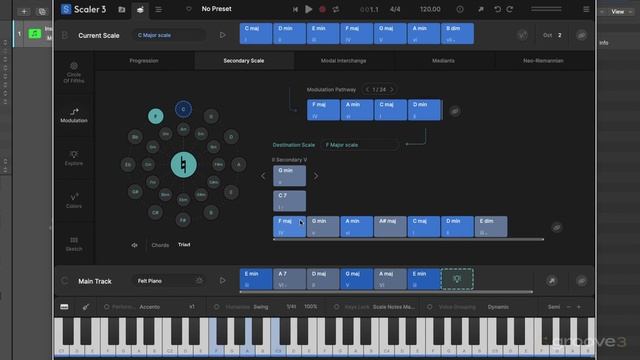Click link icon beside Modulation Pathway chords
640x360 pixels.
pyautogui.click(x=455, y=111)
